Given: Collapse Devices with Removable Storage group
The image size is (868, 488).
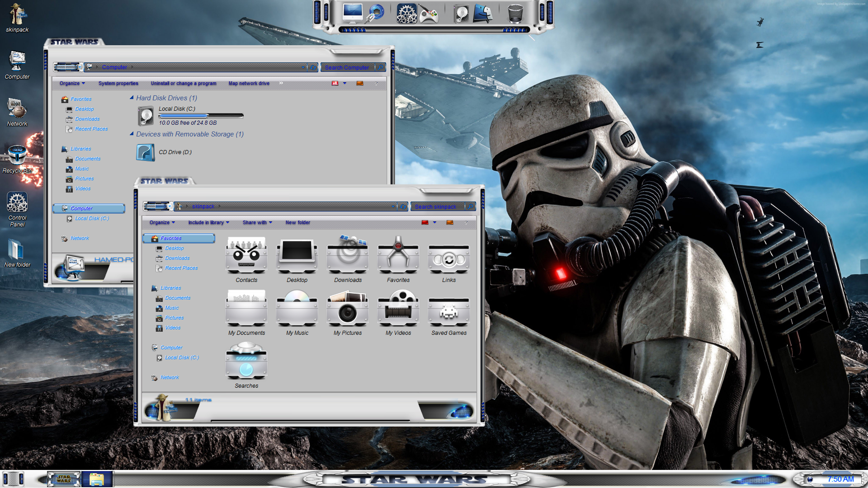Looking at the screenshot, I should 132,134.
